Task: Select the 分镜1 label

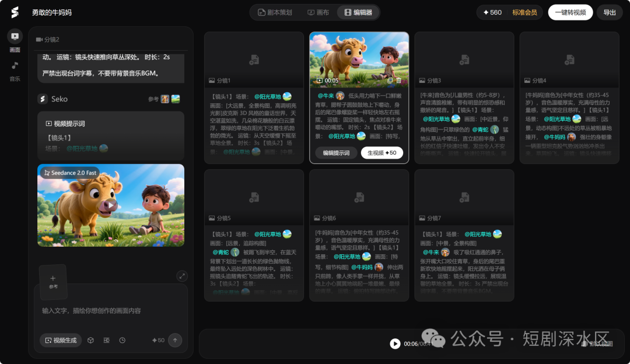Action: coord(223,80)
